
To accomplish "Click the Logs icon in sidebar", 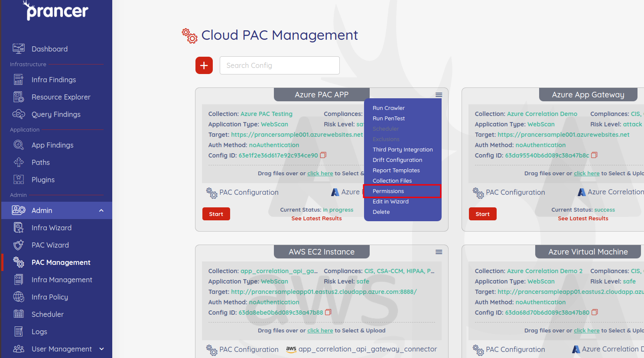I will coord(19,332).
